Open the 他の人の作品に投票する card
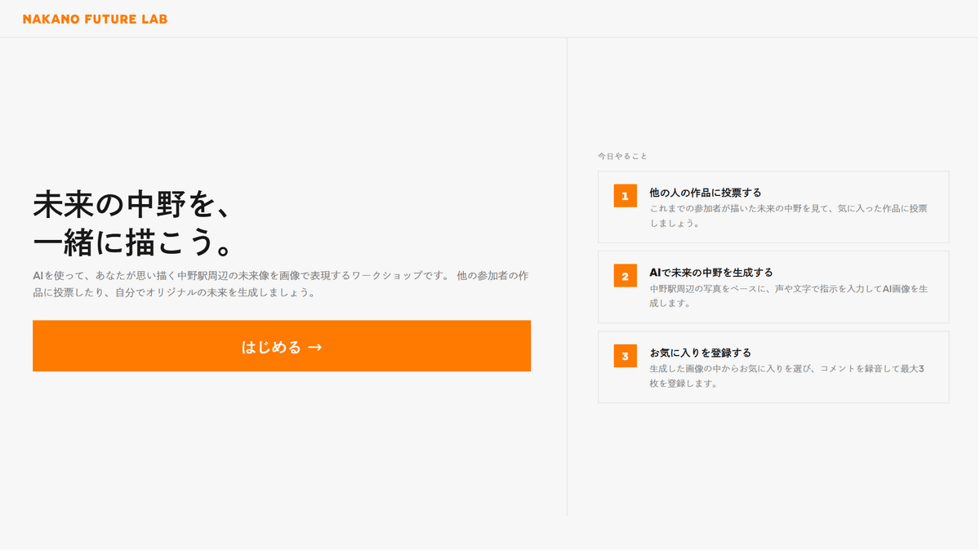Viewport: 980px width, 551px height. (773, 207)
